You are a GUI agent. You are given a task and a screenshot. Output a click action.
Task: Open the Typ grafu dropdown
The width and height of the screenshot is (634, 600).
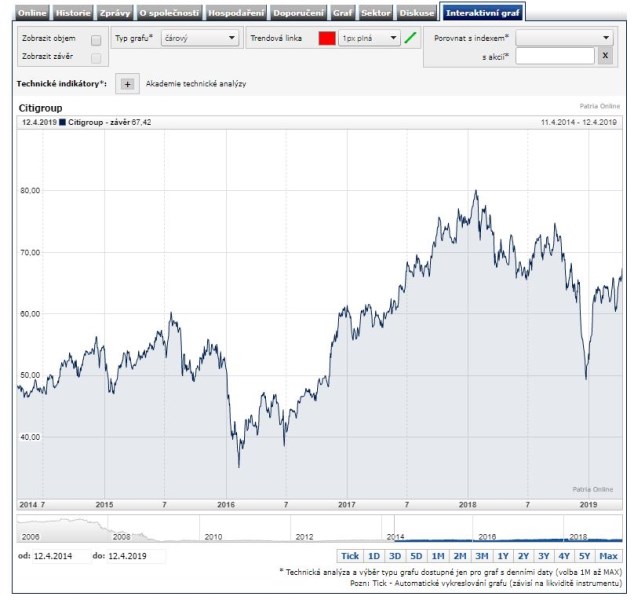point(199,38)
